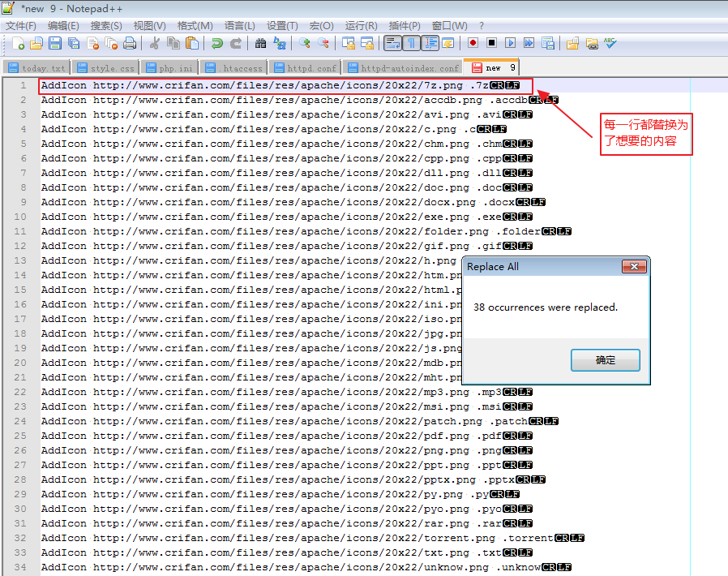This screenshot has width=728, height=576.
Task: Start macro recording with the red dot
Action: tap(472, 43)
